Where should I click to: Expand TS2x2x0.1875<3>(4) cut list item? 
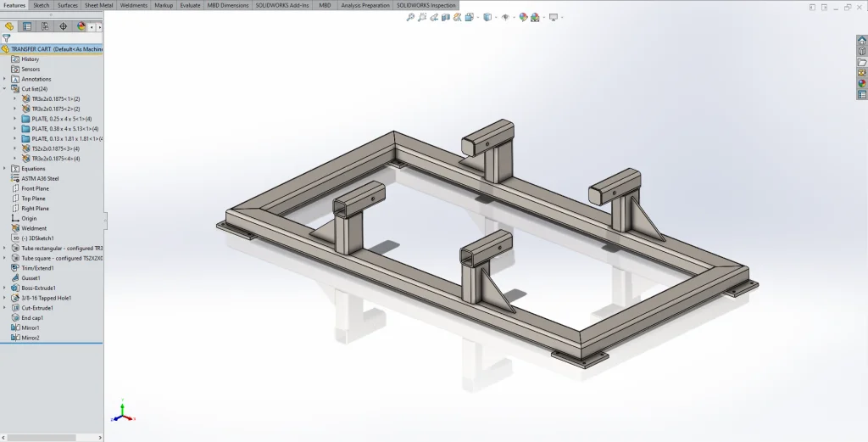coord(15,148)
